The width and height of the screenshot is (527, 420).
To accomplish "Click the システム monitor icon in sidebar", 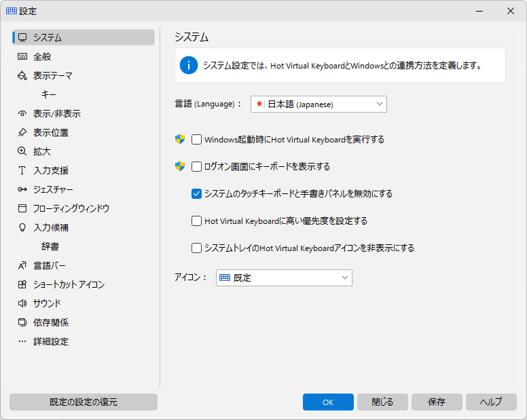I will [x=22, y=37].
